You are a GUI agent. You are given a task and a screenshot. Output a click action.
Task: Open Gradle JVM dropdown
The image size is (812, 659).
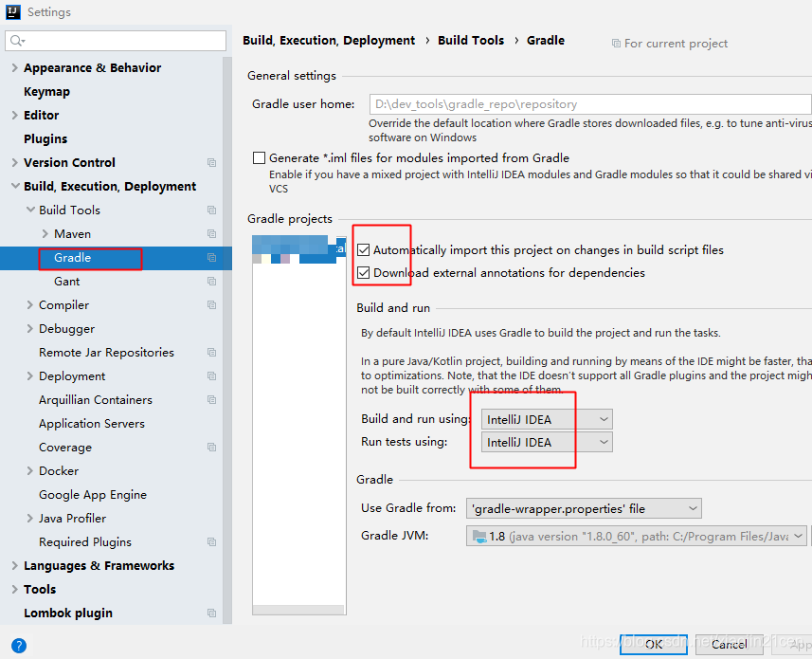637,536
